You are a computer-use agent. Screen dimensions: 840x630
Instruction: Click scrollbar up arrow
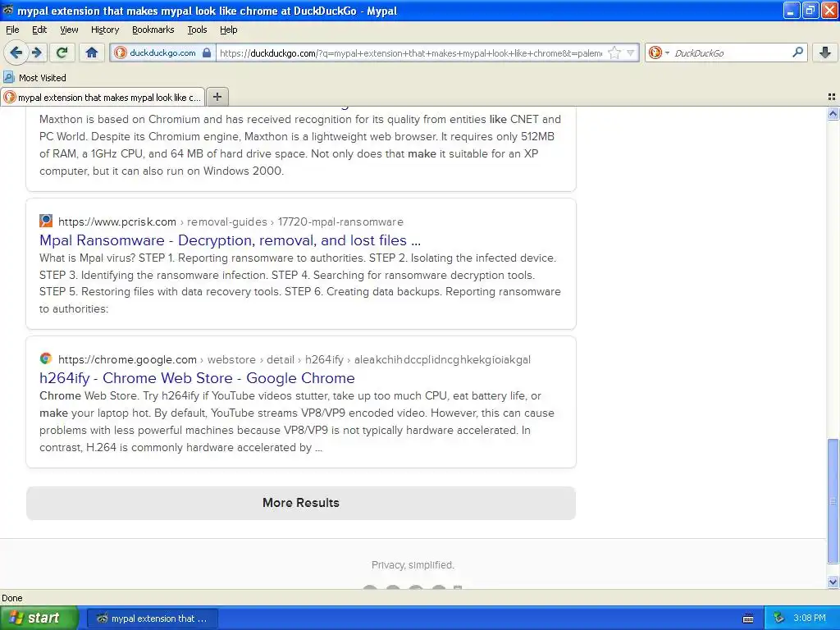coord(833,113)
